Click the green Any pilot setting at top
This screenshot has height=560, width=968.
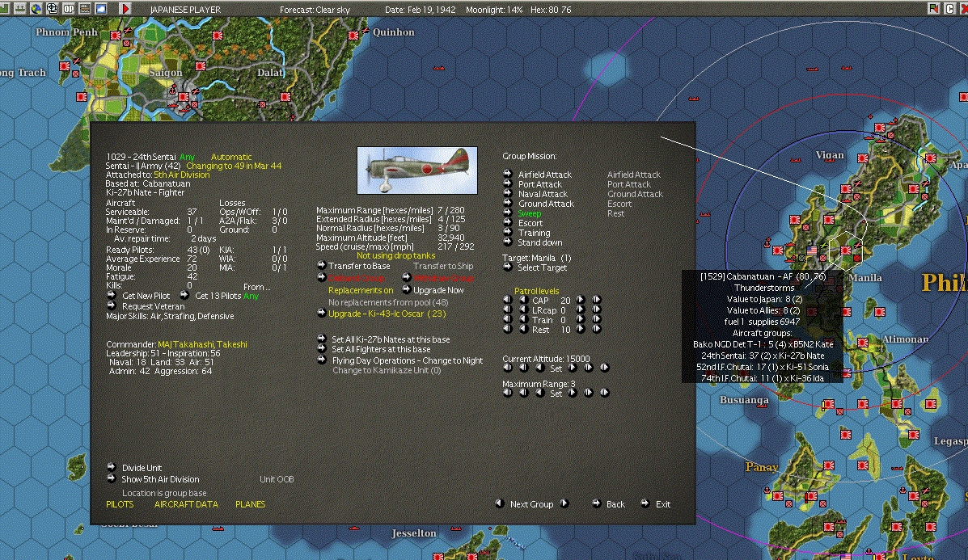(x=187, y=157)
